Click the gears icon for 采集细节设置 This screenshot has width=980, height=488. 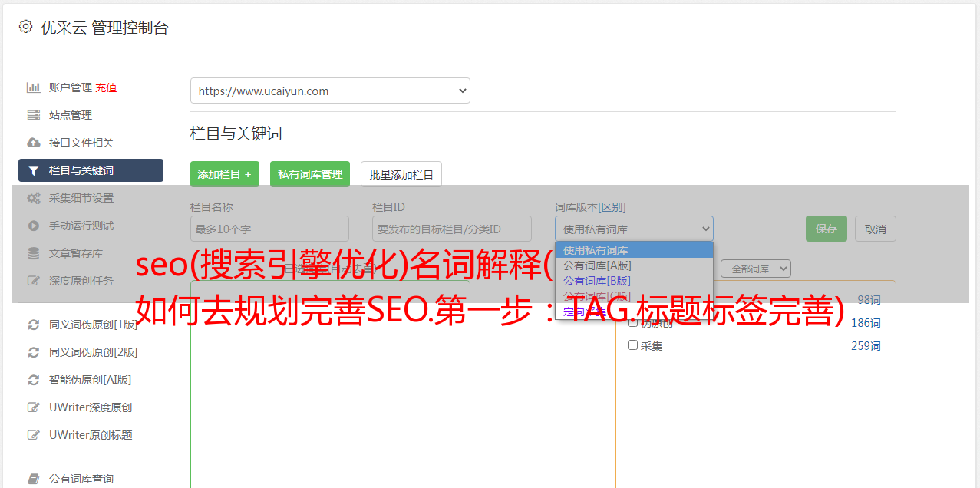tap(34, 198)
